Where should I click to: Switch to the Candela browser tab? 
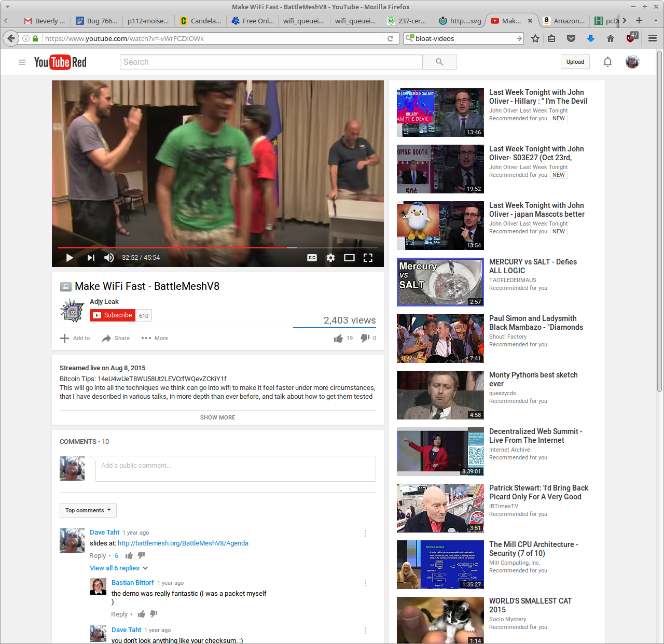200,21
